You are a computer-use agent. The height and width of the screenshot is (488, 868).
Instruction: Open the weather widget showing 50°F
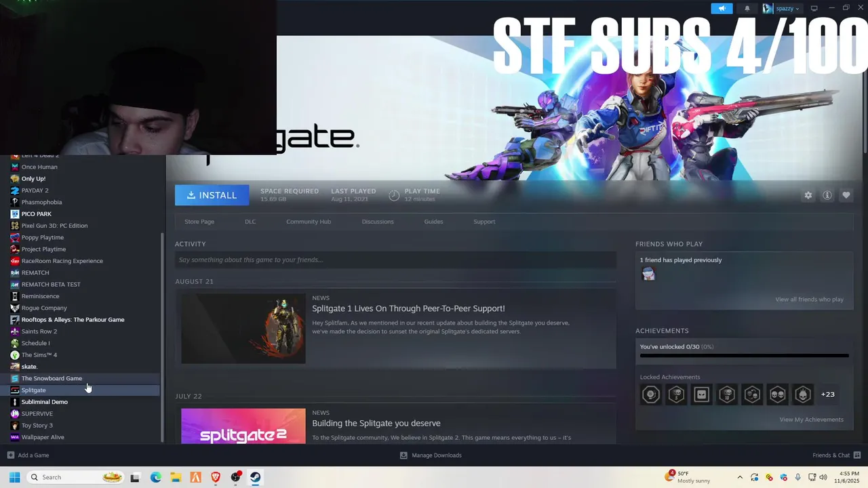tap(688, 477)
